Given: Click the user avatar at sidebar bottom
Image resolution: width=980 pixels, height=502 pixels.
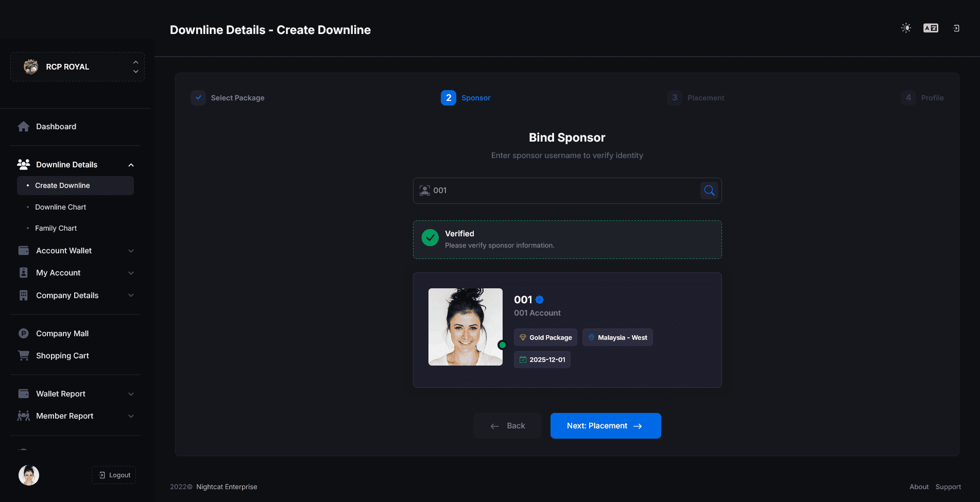Looking at the screenshot, I should [29, 475].
